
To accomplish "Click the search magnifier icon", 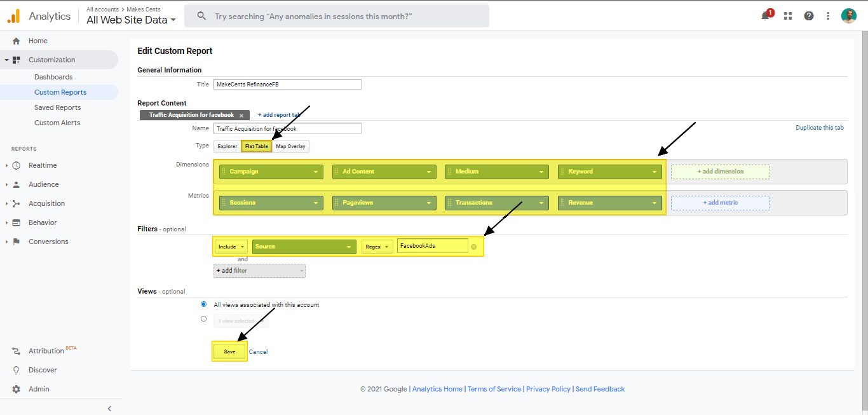I will (201, 16).
